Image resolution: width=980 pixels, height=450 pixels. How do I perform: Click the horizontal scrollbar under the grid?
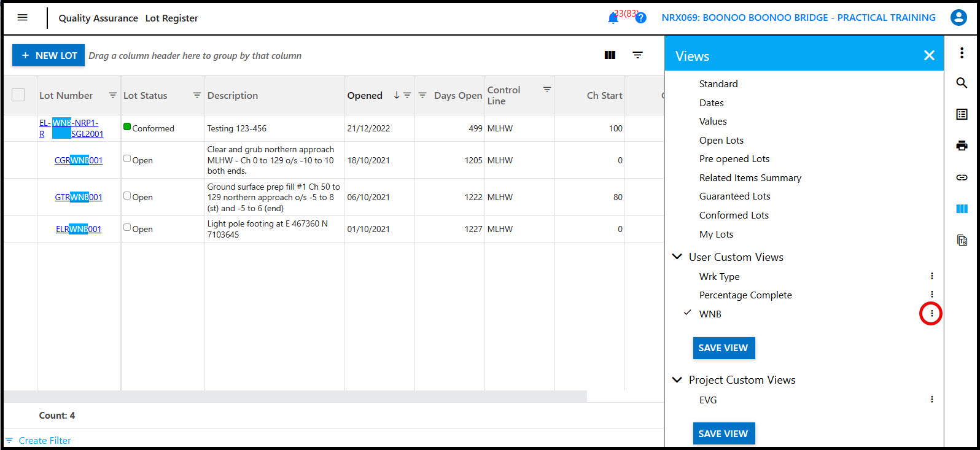(x=295, y=396)
